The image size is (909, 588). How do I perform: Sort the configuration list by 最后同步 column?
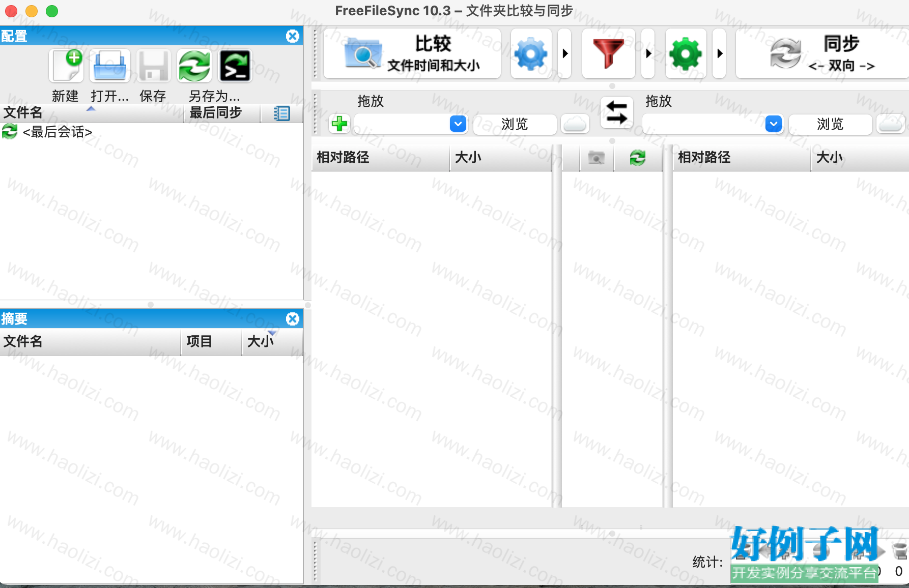[222, 112]
